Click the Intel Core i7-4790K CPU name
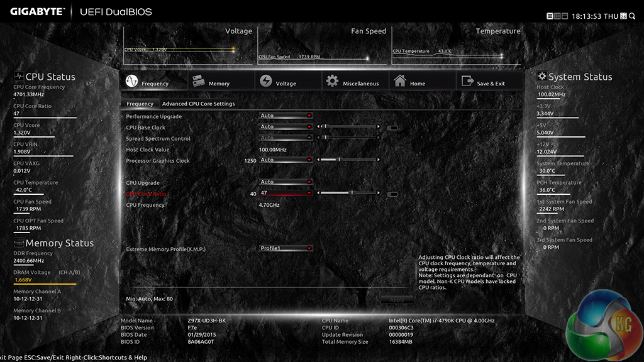 (x=441, y=321)
